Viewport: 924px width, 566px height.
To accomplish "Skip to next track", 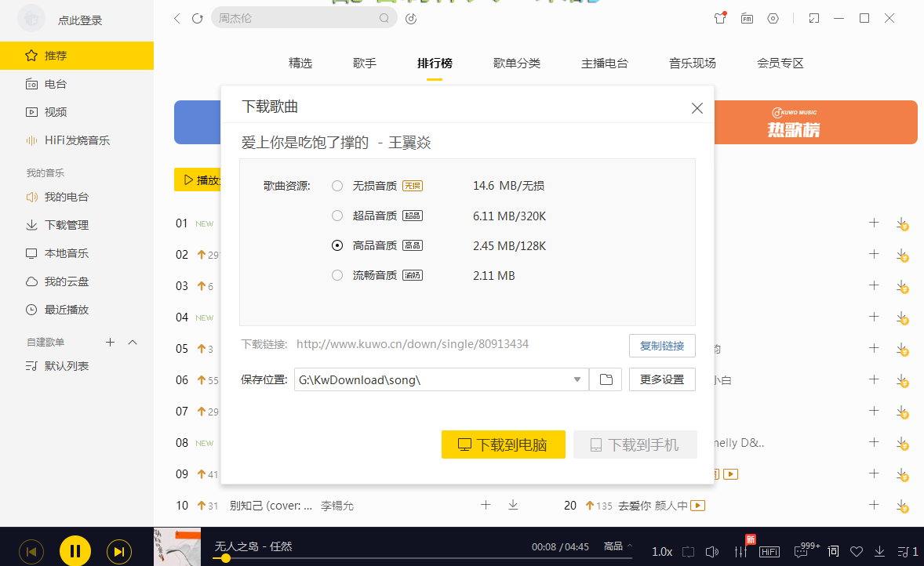I will [x=119, y=552].
